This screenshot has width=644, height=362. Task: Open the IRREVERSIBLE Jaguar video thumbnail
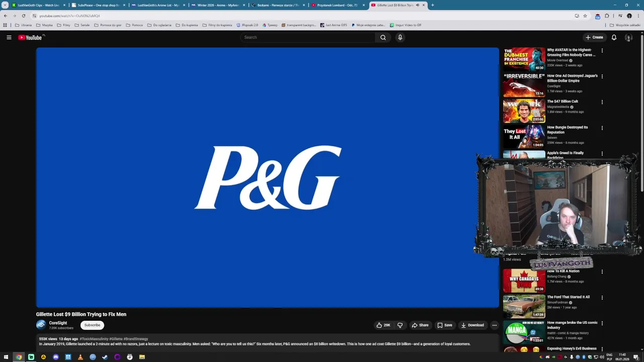pyautogui.click(x=524, y=85)
